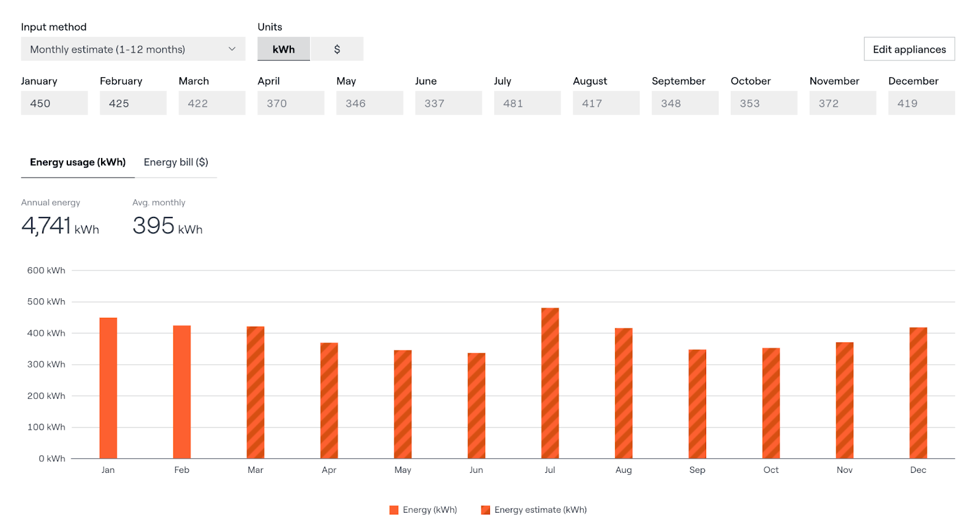This screenshot has width=980, height=528.
Task: Click the January usage input field
Action: pos(54,103)
